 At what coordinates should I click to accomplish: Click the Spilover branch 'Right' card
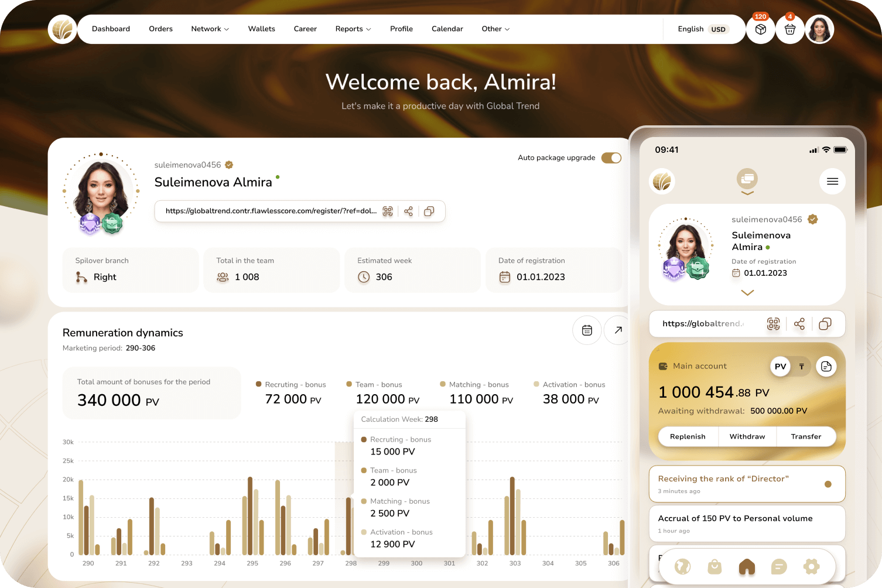coord(131,270)
